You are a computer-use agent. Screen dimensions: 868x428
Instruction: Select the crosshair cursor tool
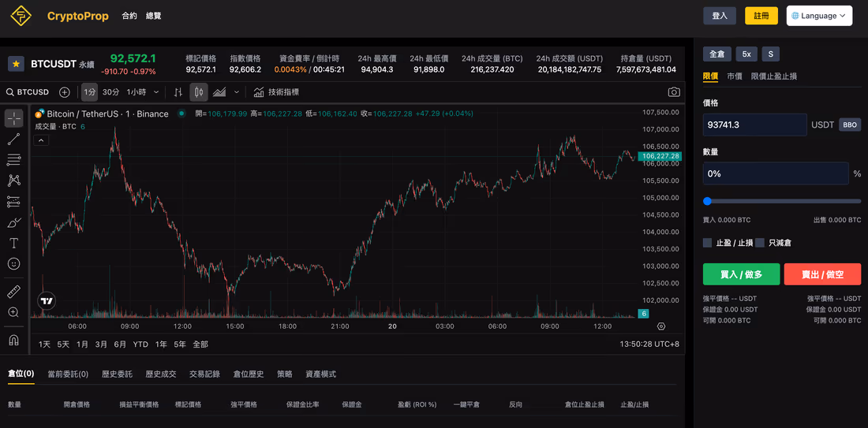point(14,117)
